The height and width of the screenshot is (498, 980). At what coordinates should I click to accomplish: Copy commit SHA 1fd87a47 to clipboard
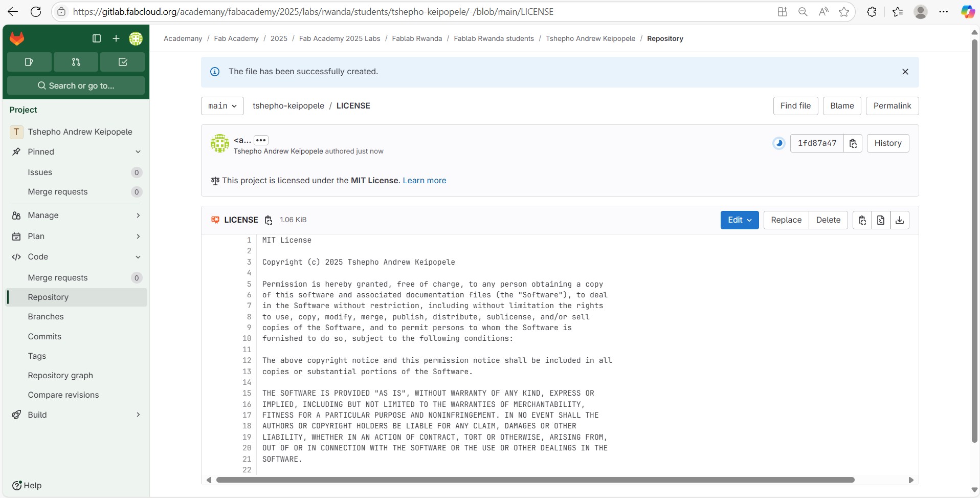coord(853,143)
